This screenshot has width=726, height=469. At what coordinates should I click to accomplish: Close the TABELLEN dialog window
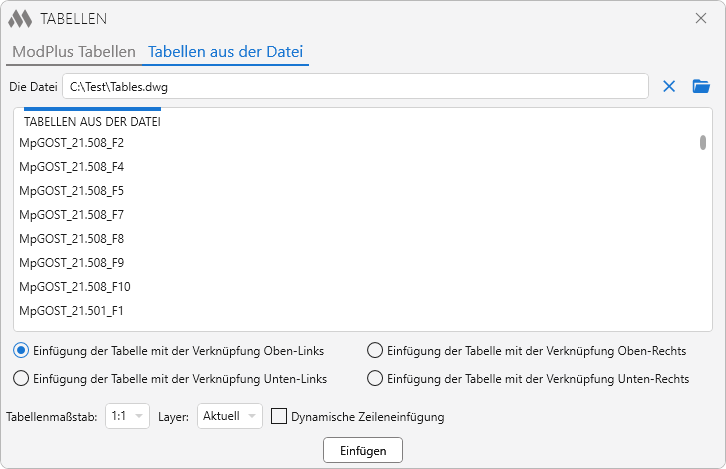tap(701, 18)
